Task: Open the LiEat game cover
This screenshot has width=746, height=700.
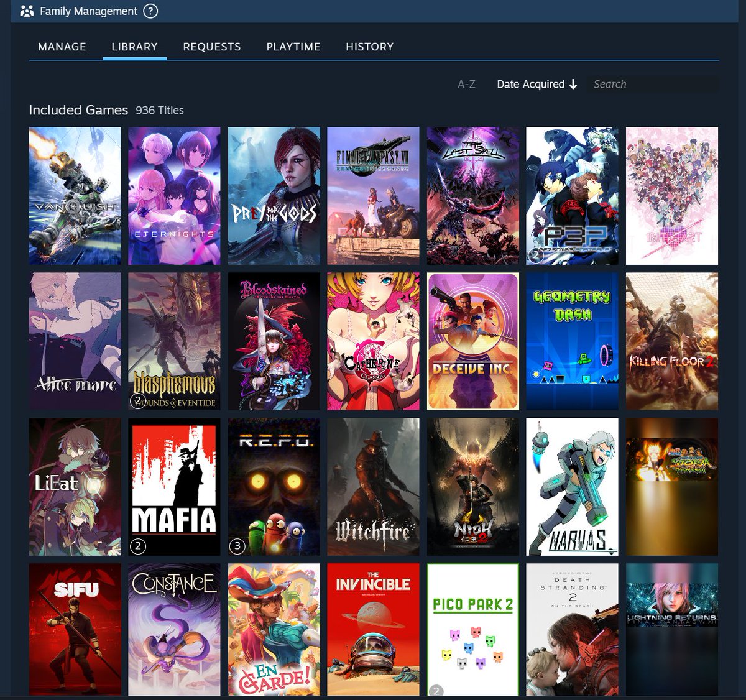Action: pos(75,487)
